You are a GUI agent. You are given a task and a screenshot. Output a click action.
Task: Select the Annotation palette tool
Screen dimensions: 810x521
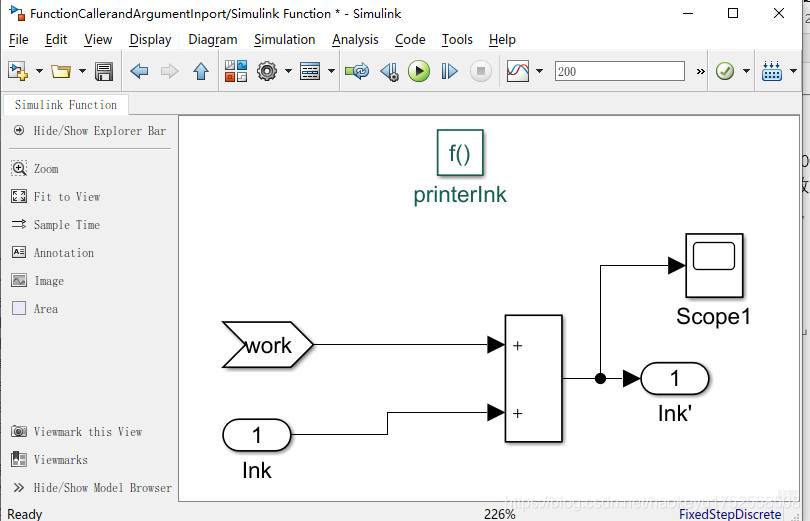tap(53, 252)
